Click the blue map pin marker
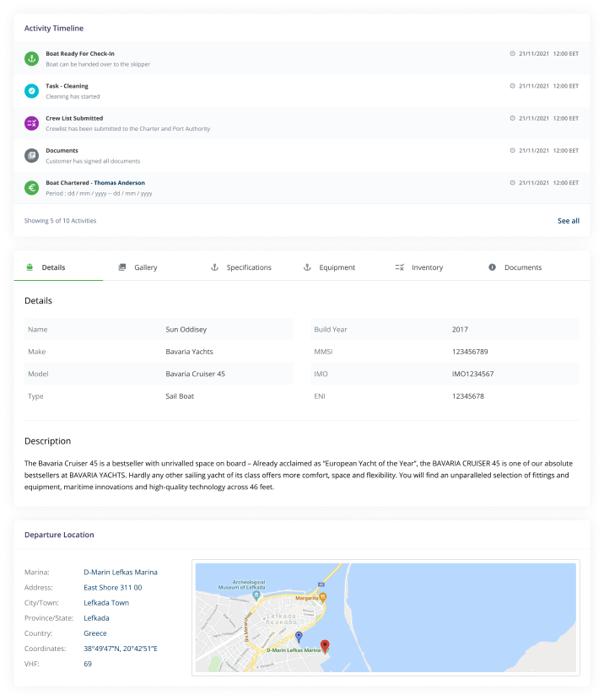 coord(298,637)
